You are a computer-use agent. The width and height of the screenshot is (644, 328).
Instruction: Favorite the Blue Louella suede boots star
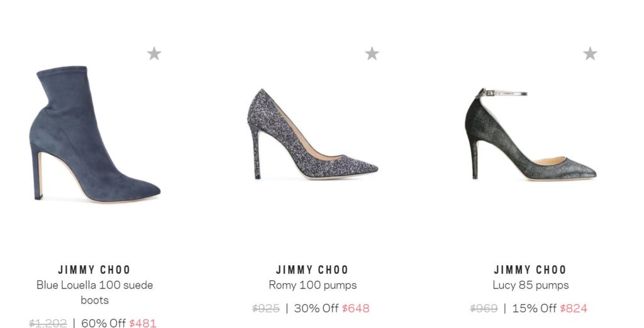pyautogui.click(x=154, y=53)
